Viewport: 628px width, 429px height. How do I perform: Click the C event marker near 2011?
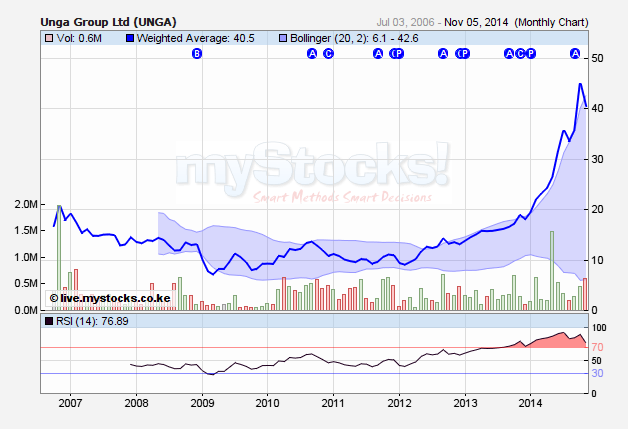coord(327,53)
